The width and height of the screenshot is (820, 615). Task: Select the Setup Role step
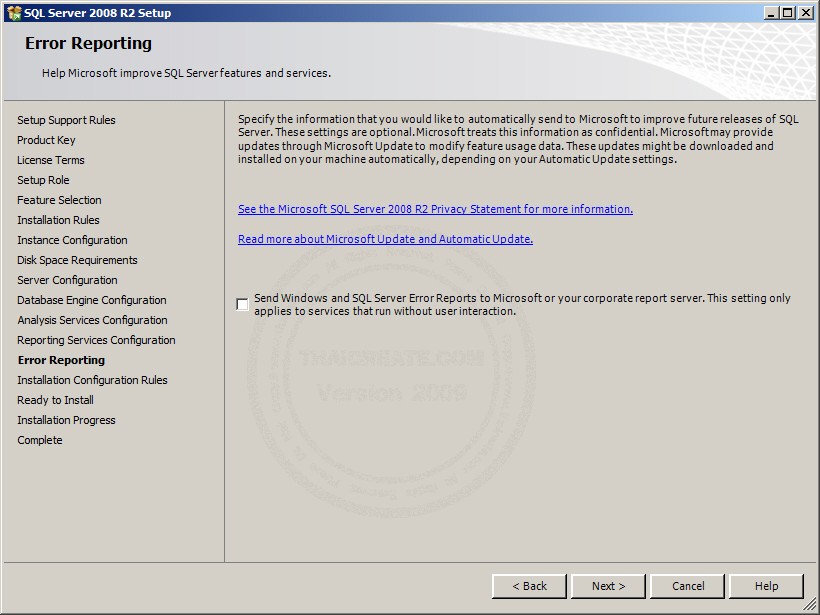point(43,180)
